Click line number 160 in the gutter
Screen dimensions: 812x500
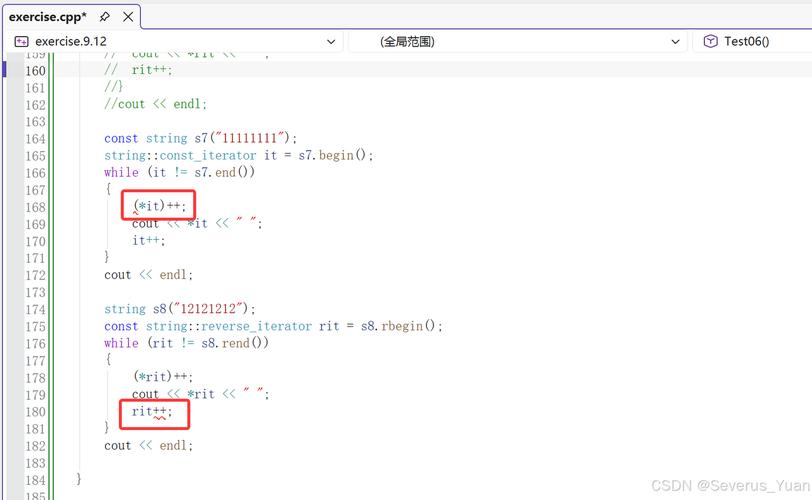(x=35, y=70)
